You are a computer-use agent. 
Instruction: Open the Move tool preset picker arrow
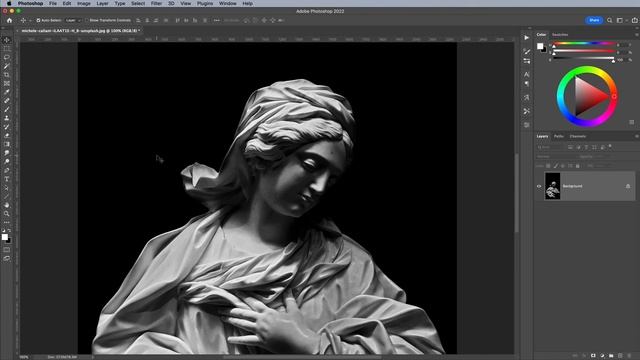pos(30,20)
